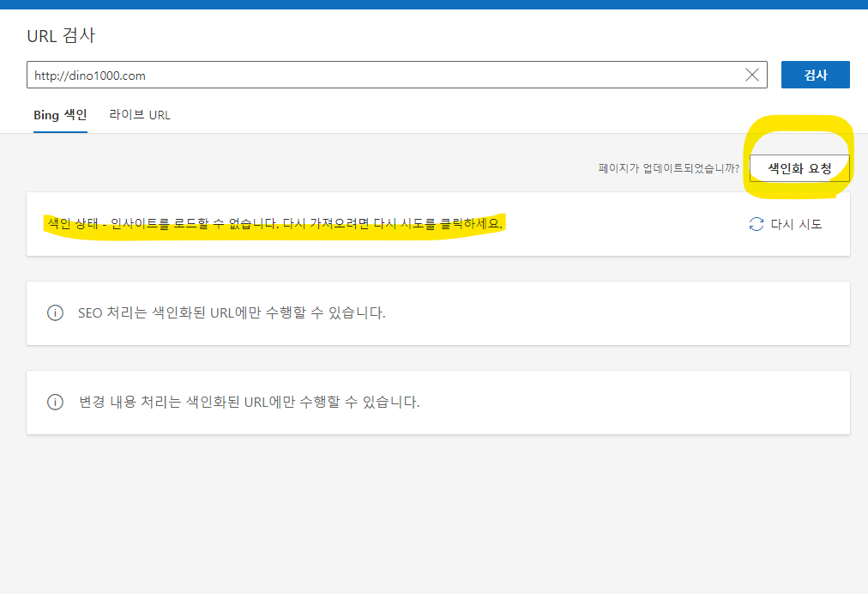Click the information symbol in the bottom notice panel

point(56,403)
